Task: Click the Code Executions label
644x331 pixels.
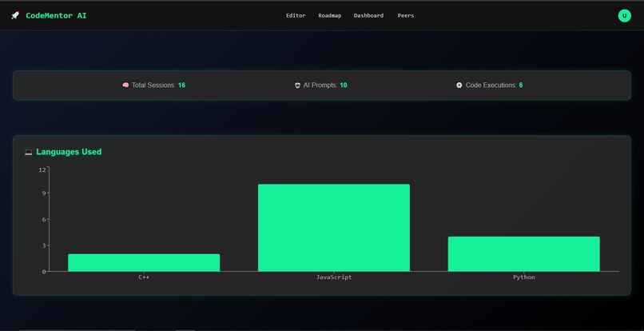Action: tap(491, 85)
